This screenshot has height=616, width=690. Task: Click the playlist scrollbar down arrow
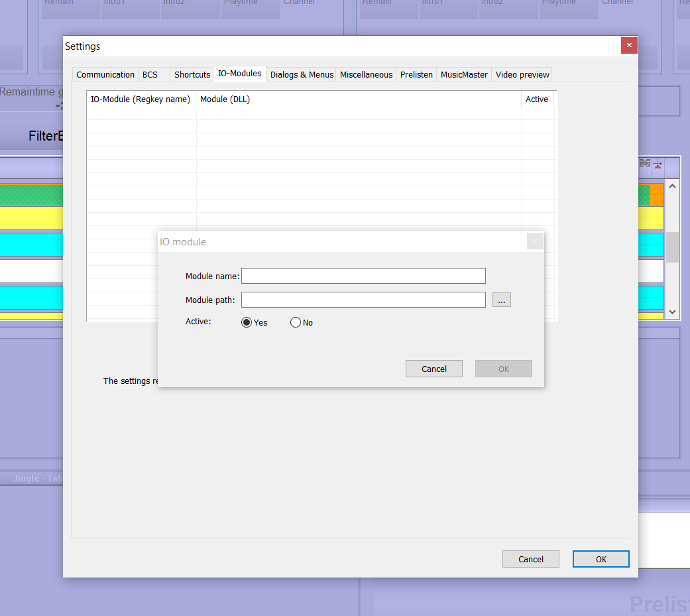coord(672,311)
